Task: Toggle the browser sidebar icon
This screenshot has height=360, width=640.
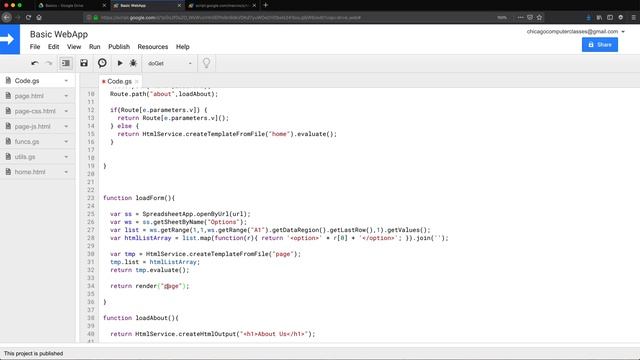Action: (x=610, y=18)
